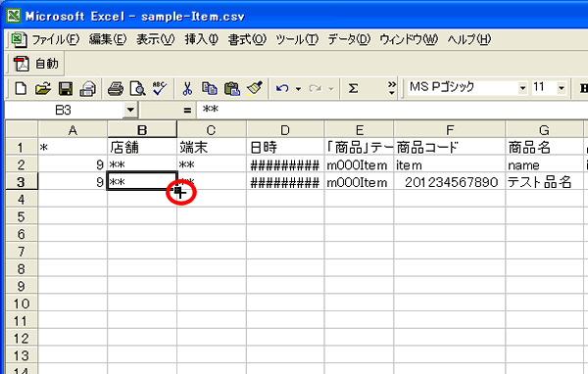Open the 書式(O) menu

(247, 39)
